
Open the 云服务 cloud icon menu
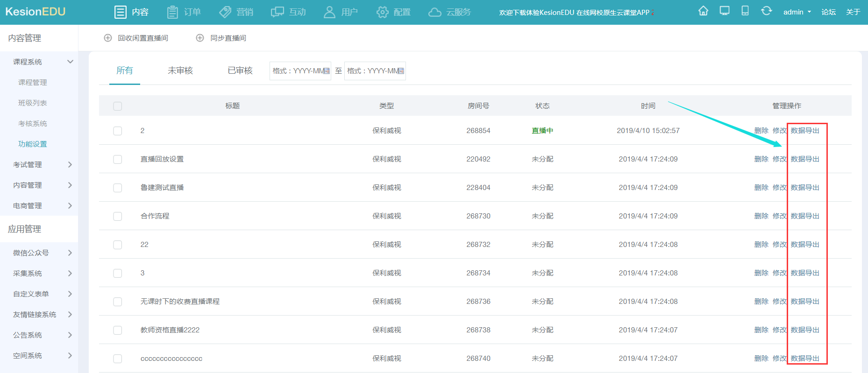(x=435, y=12)
